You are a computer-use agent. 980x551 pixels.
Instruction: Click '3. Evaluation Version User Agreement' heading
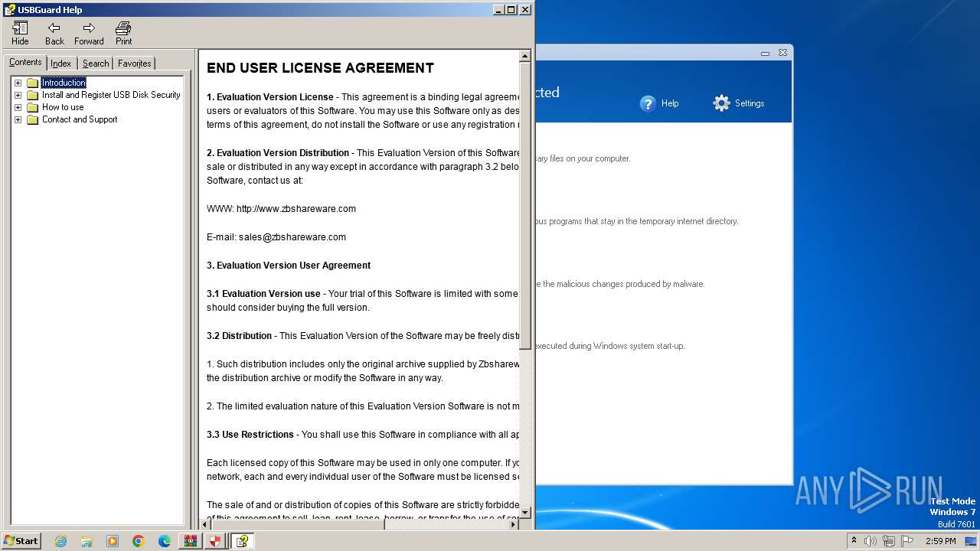tap(289, 266)
